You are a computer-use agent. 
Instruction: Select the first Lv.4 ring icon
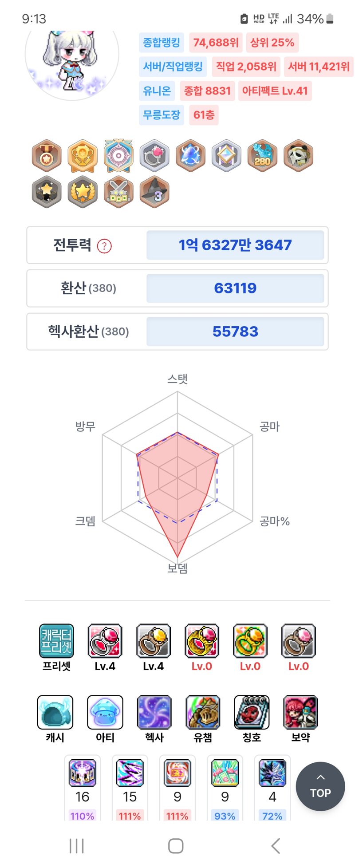[x=105, y=640]
